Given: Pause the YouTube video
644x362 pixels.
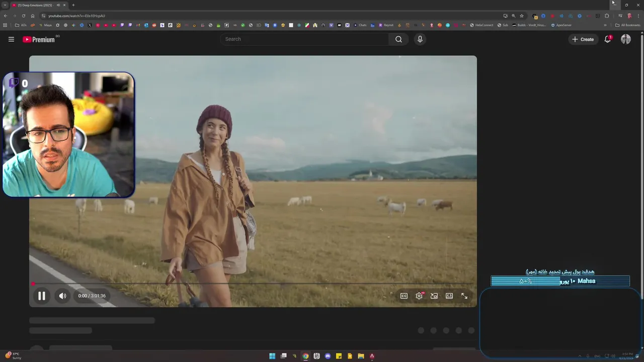Looking at the screenshot, I should coord(42,296).
